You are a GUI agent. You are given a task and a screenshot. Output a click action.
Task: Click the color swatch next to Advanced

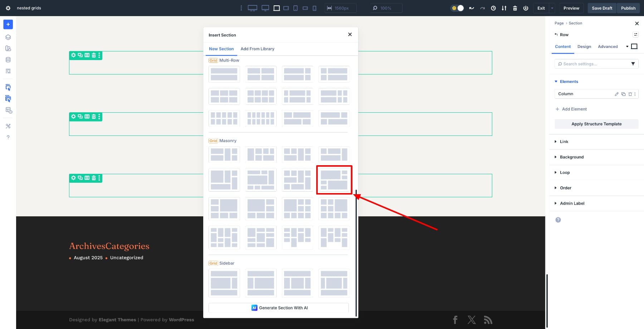(634, 46)
